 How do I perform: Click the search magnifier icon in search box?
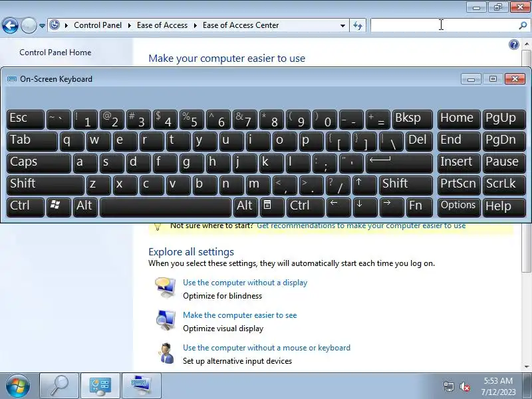pos(523,25)
